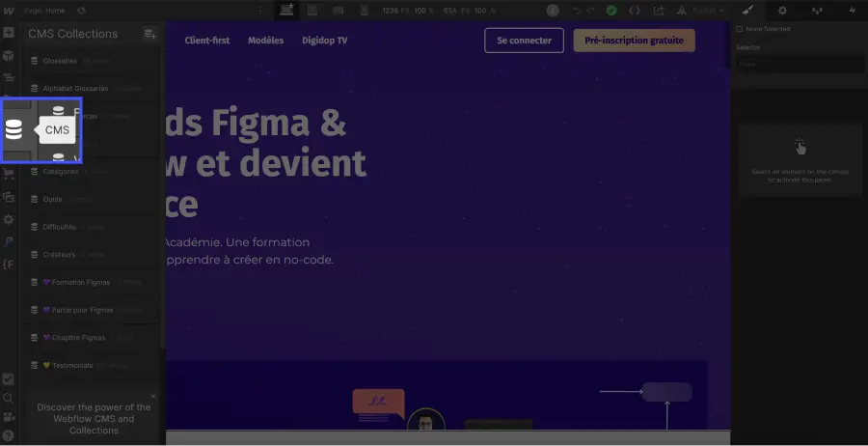The image size is (868, 446).
Task: Open the Alphabet Glossaries collection
Action: 92,89
